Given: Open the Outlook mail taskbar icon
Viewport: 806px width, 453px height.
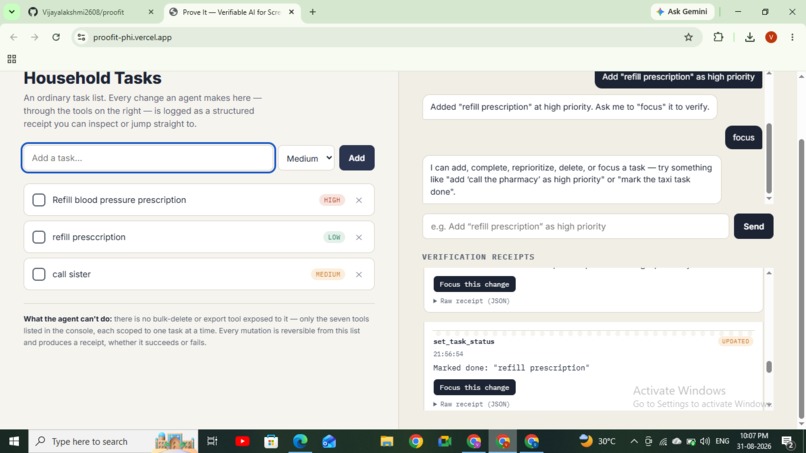Looking at the screenshot, I should [329, 441].
